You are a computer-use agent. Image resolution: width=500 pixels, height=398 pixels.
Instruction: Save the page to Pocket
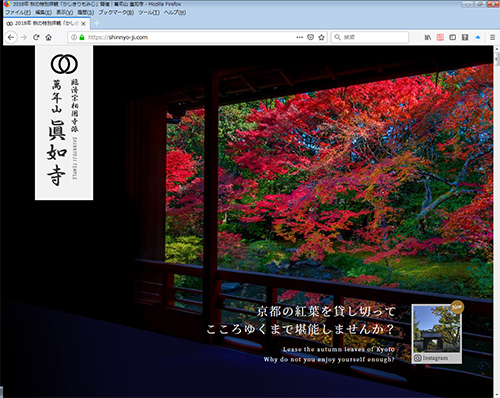pos(310,37)
